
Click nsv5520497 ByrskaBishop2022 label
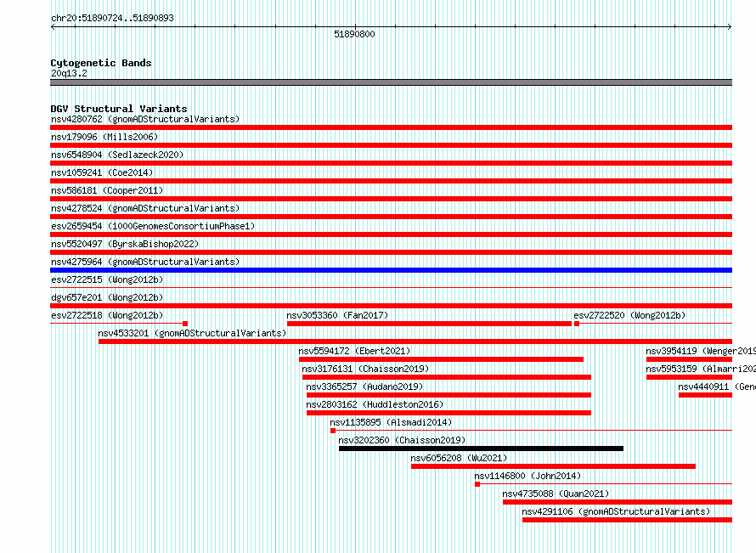click(x=125, y=244)
